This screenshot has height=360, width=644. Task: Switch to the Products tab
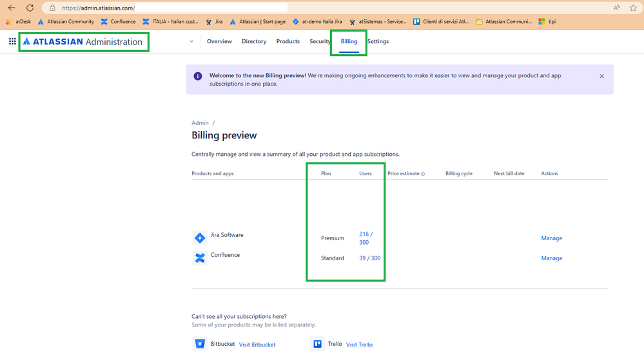(288, 41)
